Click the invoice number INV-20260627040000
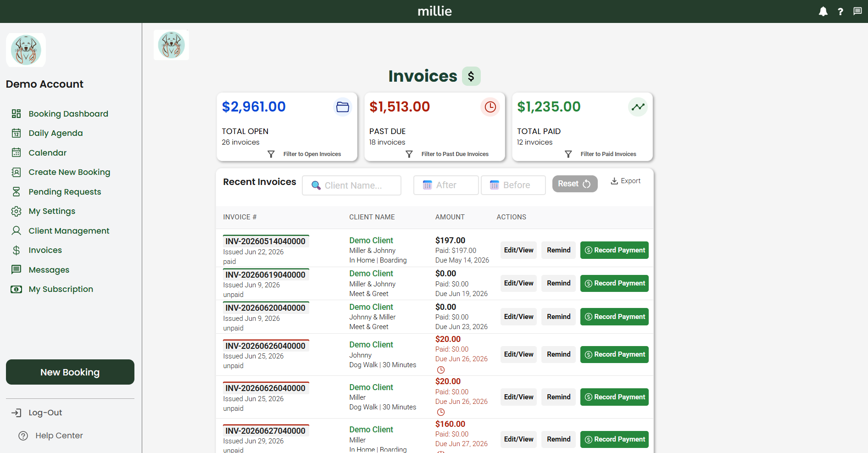The image size is (868, 453). click(266, 431)
